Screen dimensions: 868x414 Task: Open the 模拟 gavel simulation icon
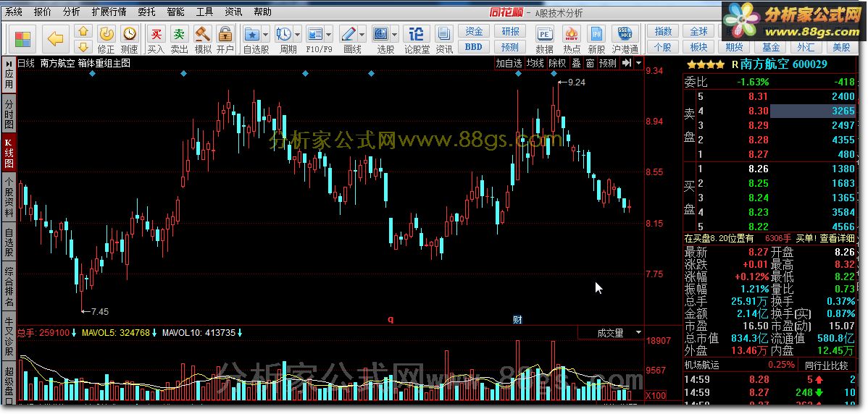pos(203,34)
